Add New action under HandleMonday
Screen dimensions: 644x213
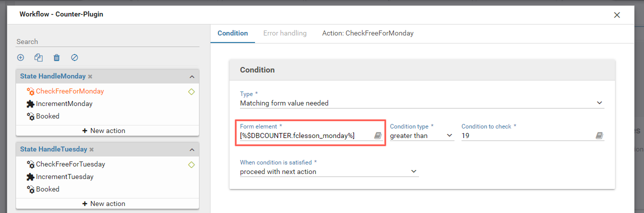coord(104,131)
